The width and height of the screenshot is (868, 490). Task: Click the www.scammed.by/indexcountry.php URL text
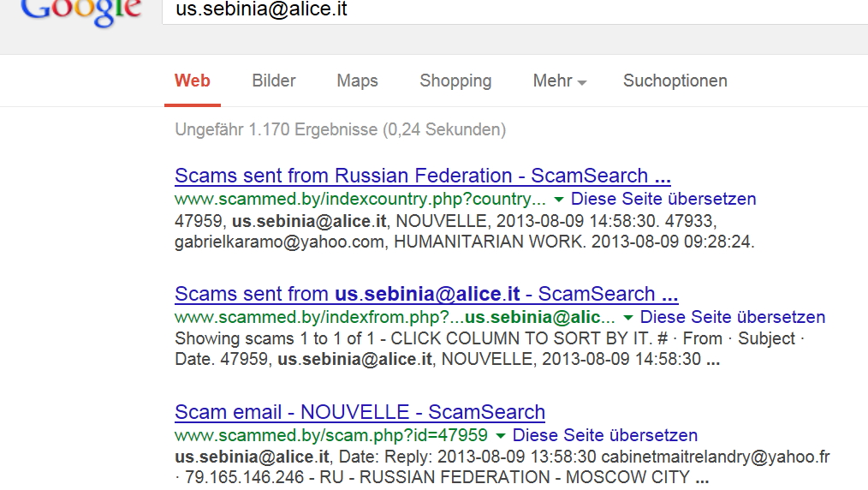360,199
